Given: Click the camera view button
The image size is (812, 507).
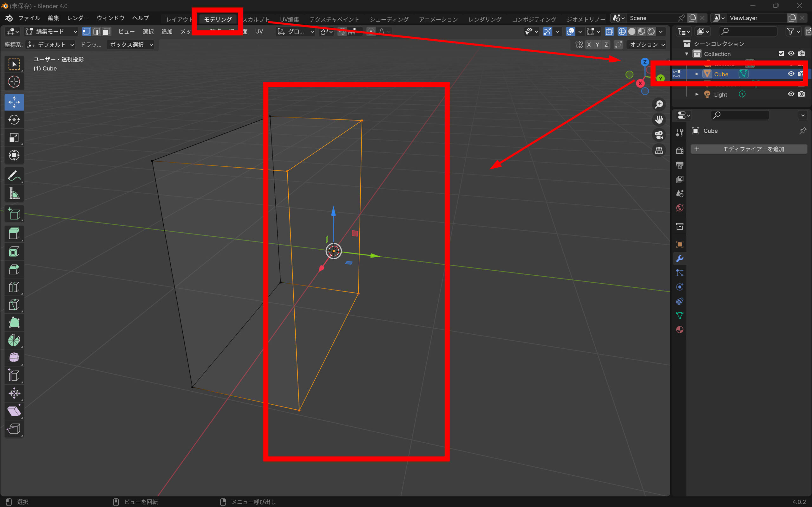Looking at the screenshot, I should click(659, 135).
